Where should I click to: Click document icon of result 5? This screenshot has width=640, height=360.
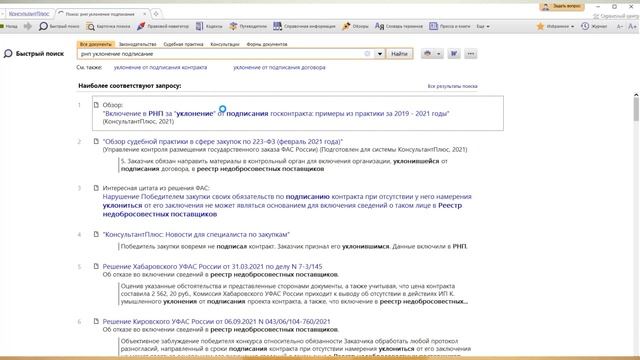[x=96, y=266]
